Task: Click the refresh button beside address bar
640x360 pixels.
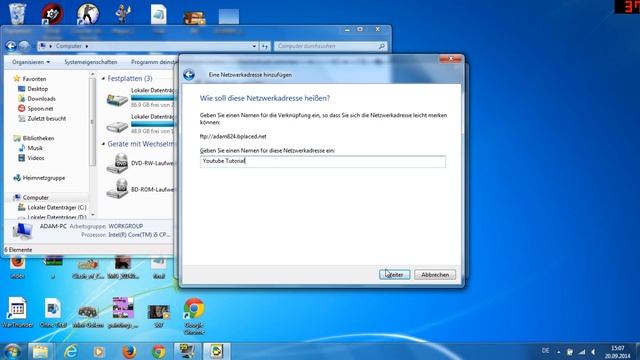Action: 265,46
